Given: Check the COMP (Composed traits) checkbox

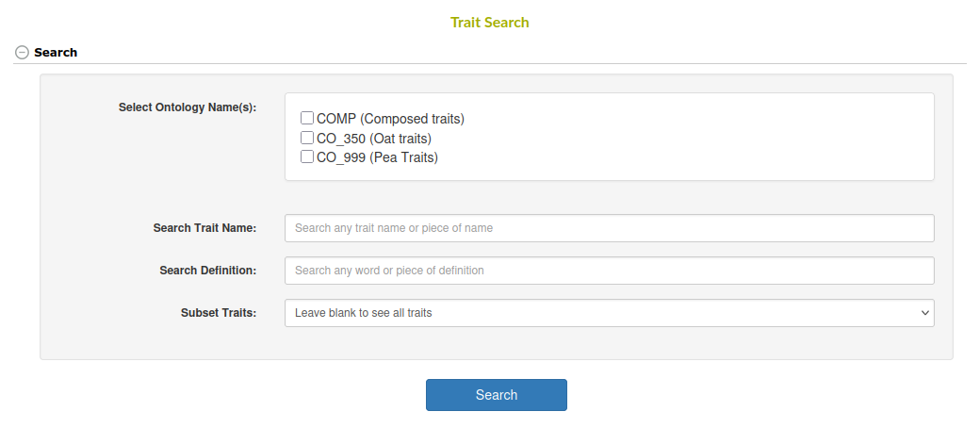Looking at the screenshot, I should [307, 119].
